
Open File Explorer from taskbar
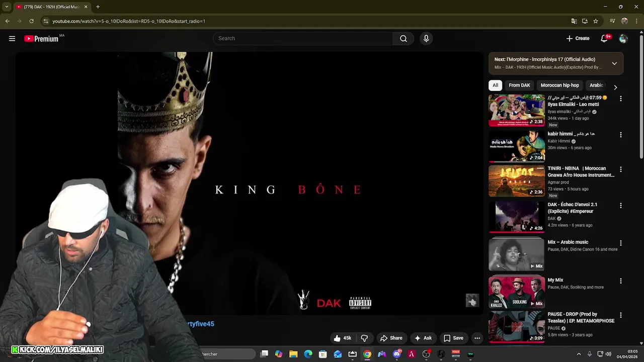[293, 354]
